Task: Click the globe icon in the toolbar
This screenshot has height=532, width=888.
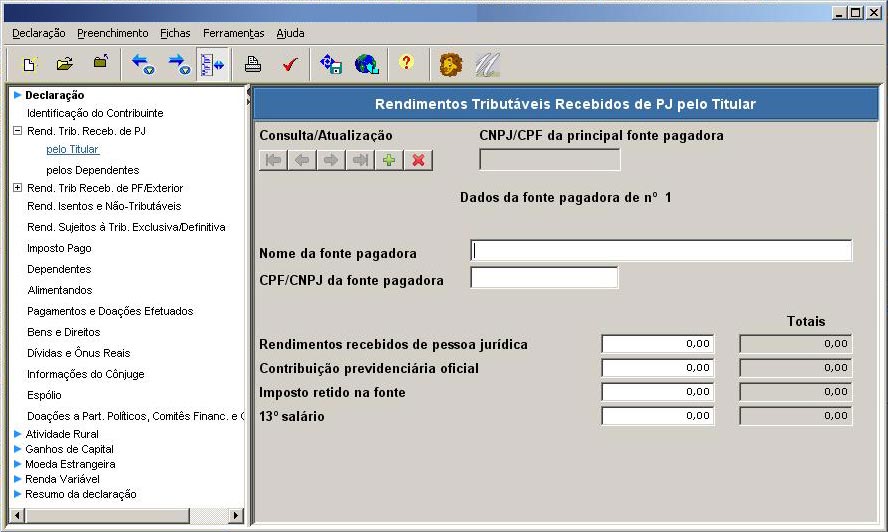Action: coord(366,64)
